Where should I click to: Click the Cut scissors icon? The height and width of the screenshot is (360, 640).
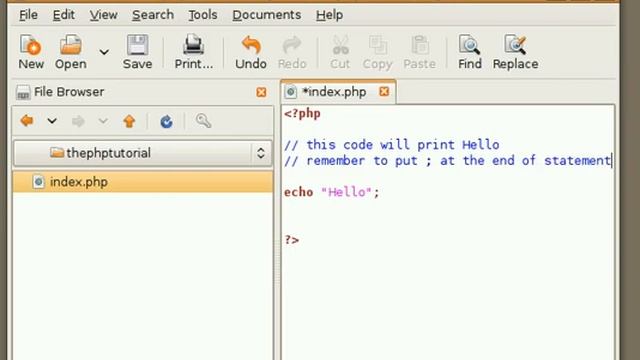pos(340,52)
